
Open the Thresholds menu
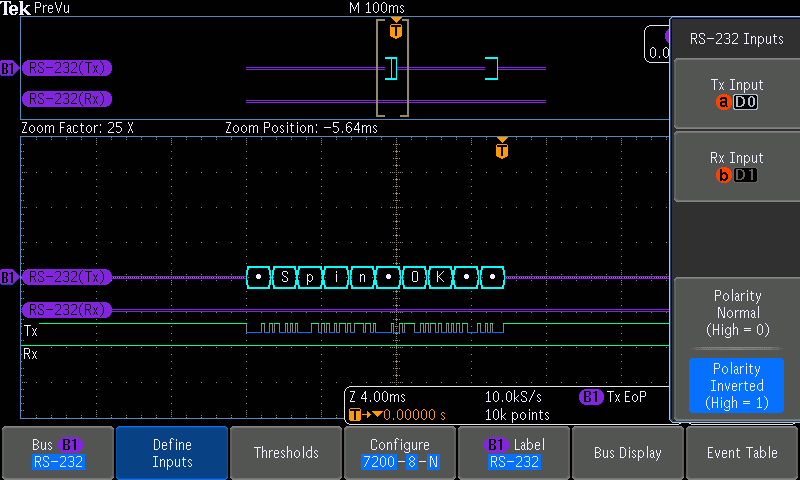(x=286, y=453)
